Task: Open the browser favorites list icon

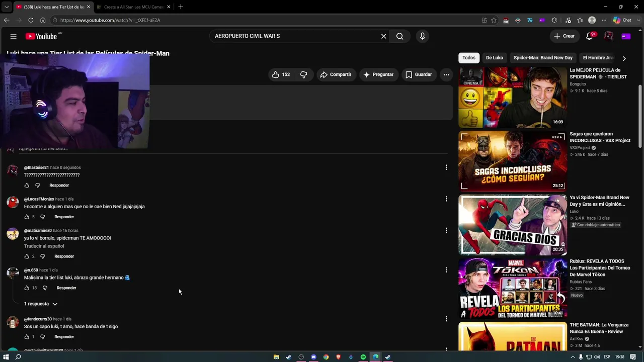Action: point(580,20)
